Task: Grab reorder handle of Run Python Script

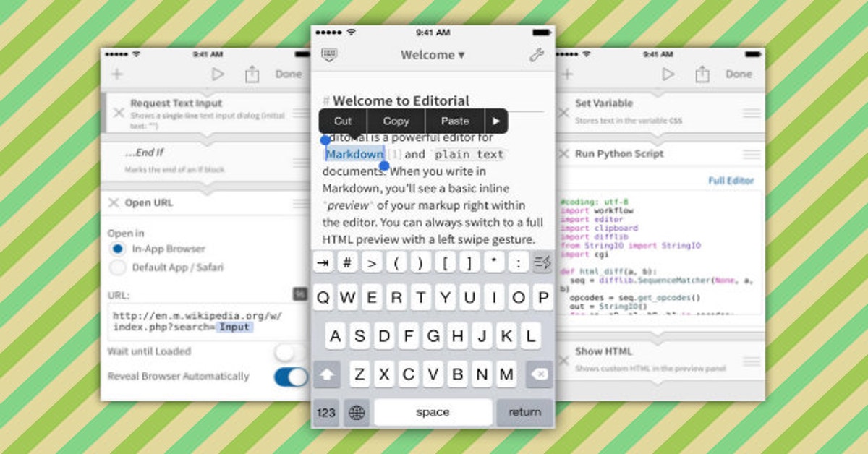Action: click(x=752, y=155)
